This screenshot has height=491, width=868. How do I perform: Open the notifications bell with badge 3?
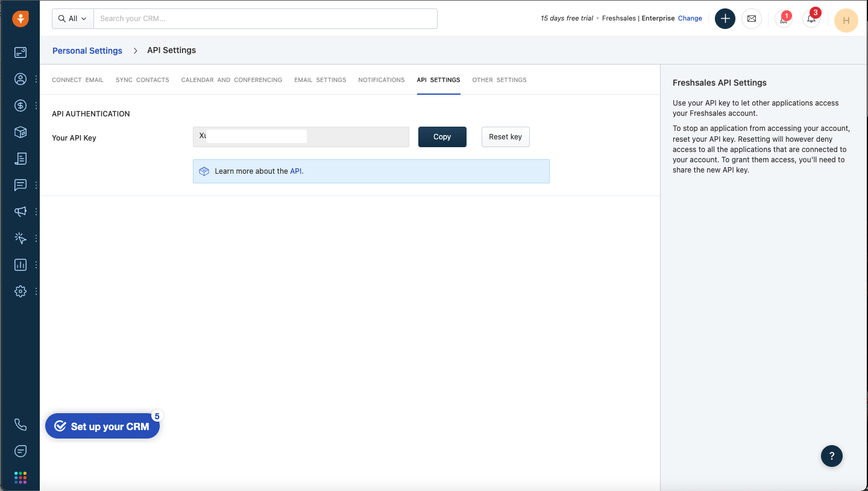812,19
